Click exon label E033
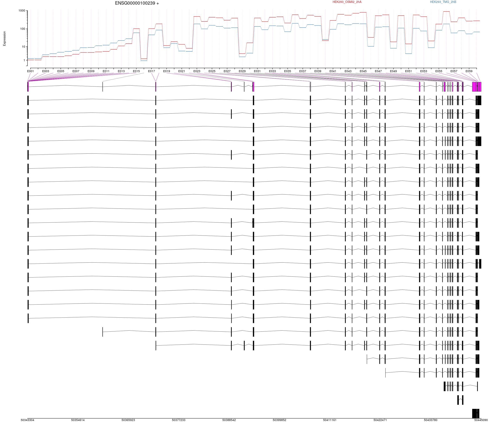This screenshot has width=504, height=424. (x=272, y=71)
